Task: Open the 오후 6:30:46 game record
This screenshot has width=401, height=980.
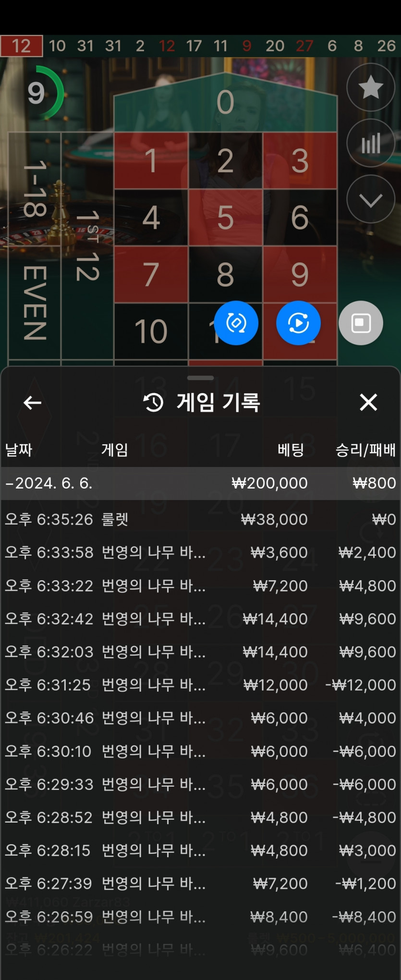Action: pos(200,718)
